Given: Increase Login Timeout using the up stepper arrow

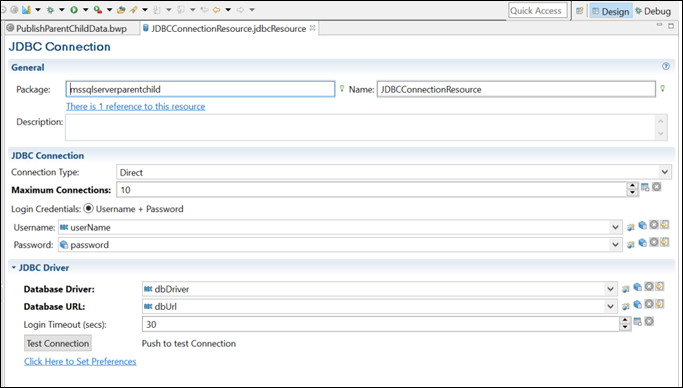Looking at the screenshot, I should click(x=625, y=321).
